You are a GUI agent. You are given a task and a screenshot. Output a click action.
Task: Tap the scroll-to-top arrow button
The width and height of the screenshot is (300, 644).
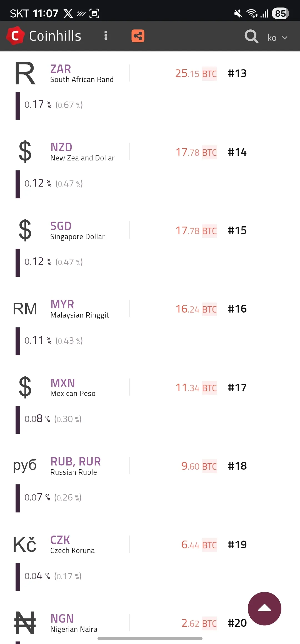(x=264, y=608)
